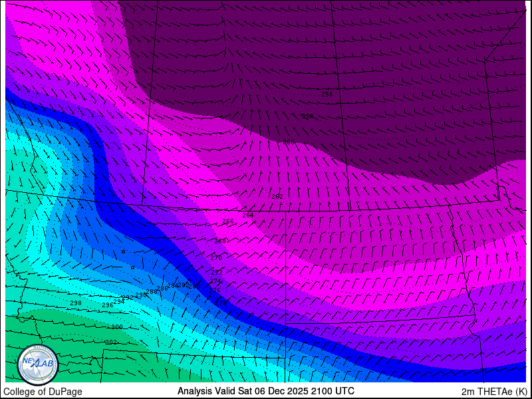Click the NEXLAB logo
This screenshot has height=399, width=532.
pyautogui.click(x=38, y=365)
